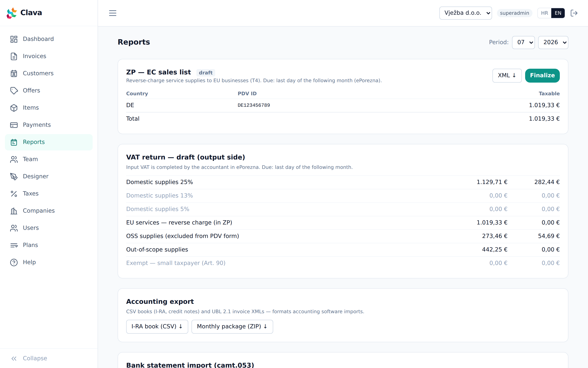Click the 273,46 € OSS base amount
Screen dimensions: 588x368
(495, 236)
